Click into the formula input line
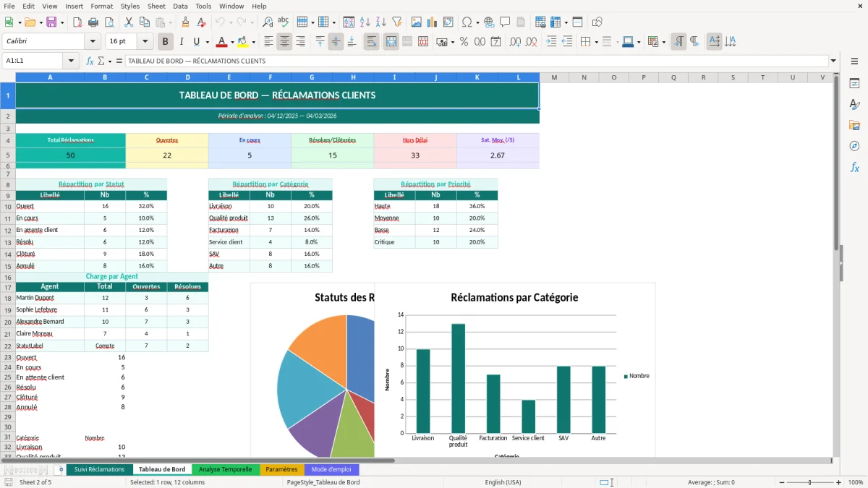The image size is (868, 488). [476, 61]
